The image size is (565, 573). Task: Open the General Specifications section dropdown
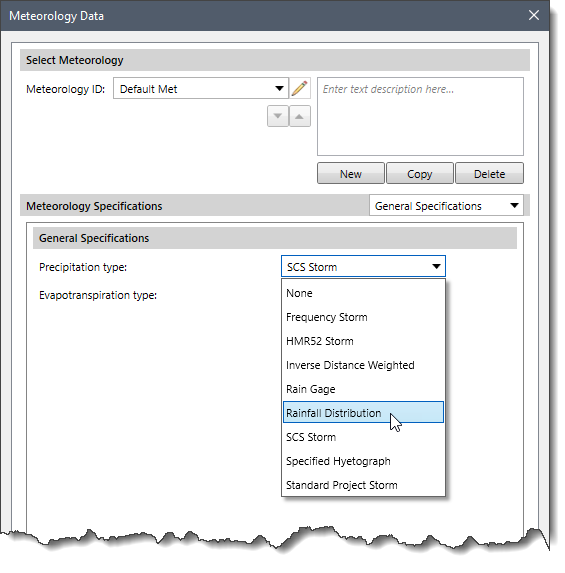coord(446,206)
